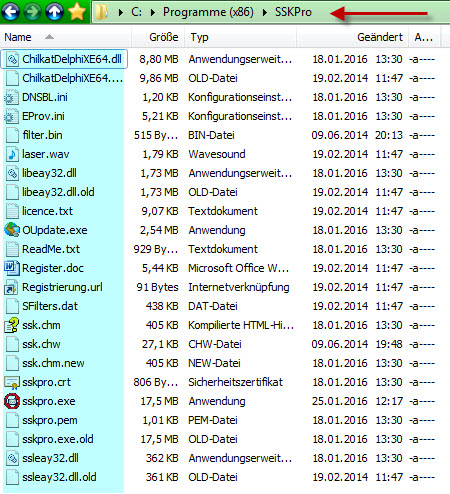This screenshot has width=450, height=494.
Task: Select file name Register.doc
Action: [x=53, y=268]
